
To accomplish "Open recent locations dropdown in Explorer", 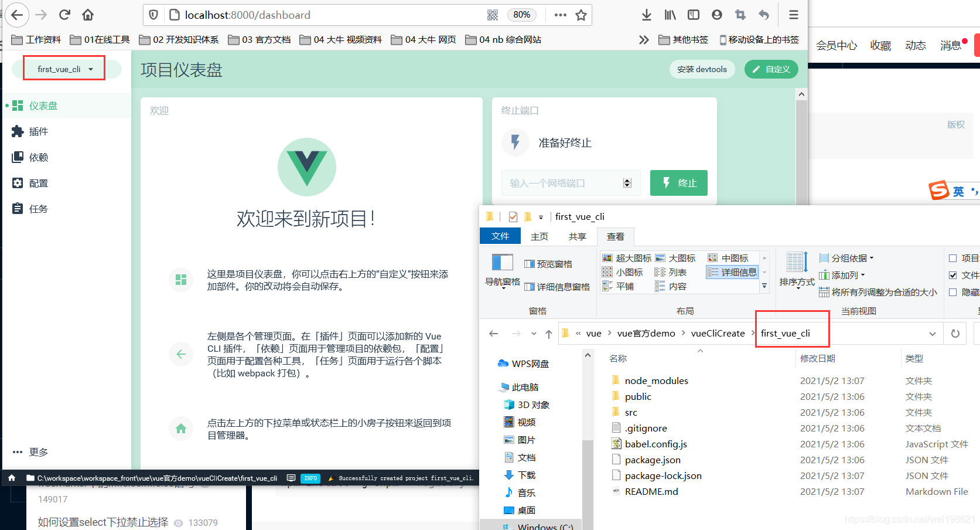I will 534,334.
